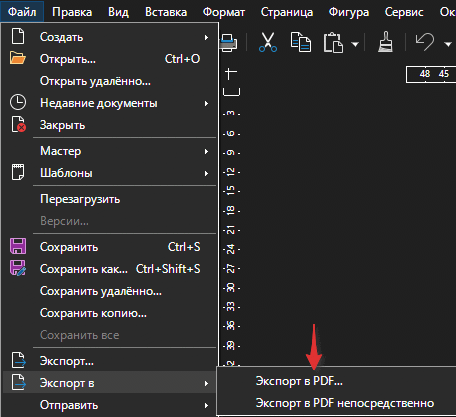Click the Print icon in toolbar
This screenshot has width=456, height=417.
coord(229,43)
